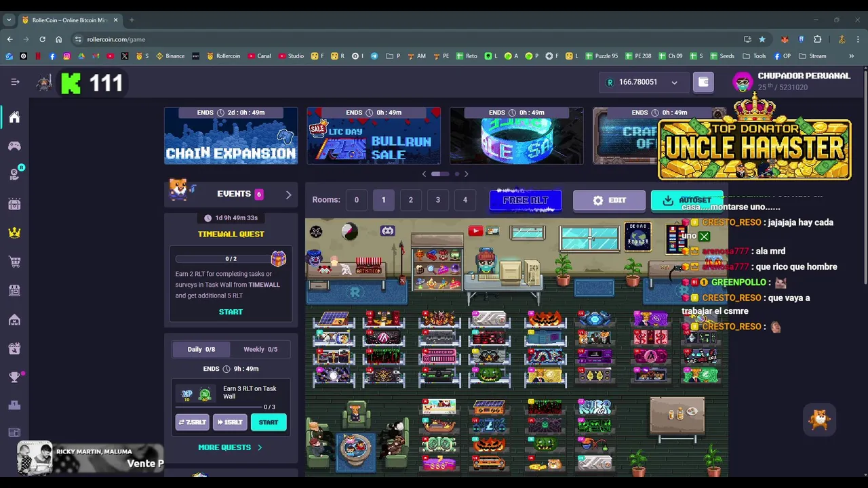Click the hamster helper icon at bottom right
The width and height of the screenshot is (868, 488).
click(x=819, y=420)
